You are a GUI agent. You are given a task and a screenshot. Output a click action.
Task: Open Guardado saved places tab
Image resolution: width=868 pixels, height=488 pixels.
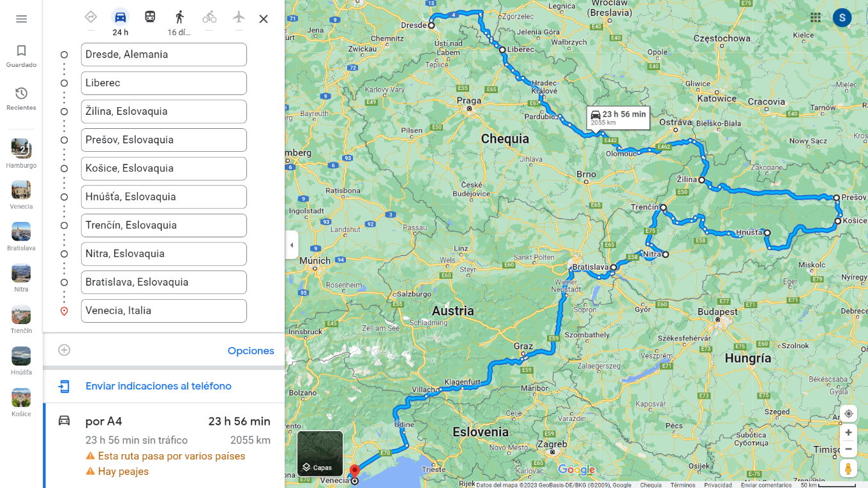[21, 56]
